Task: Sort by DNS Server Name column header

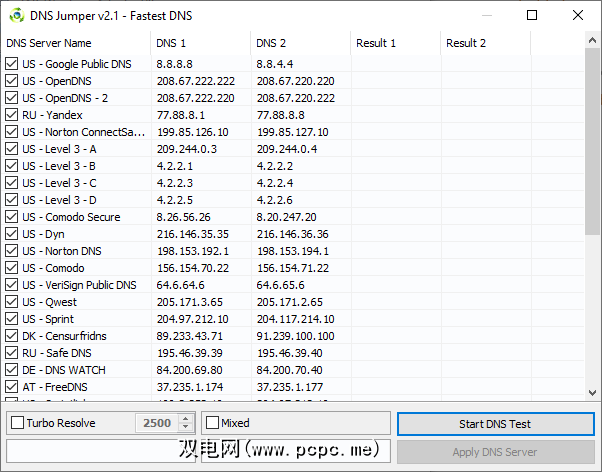Action: point(76,43)
